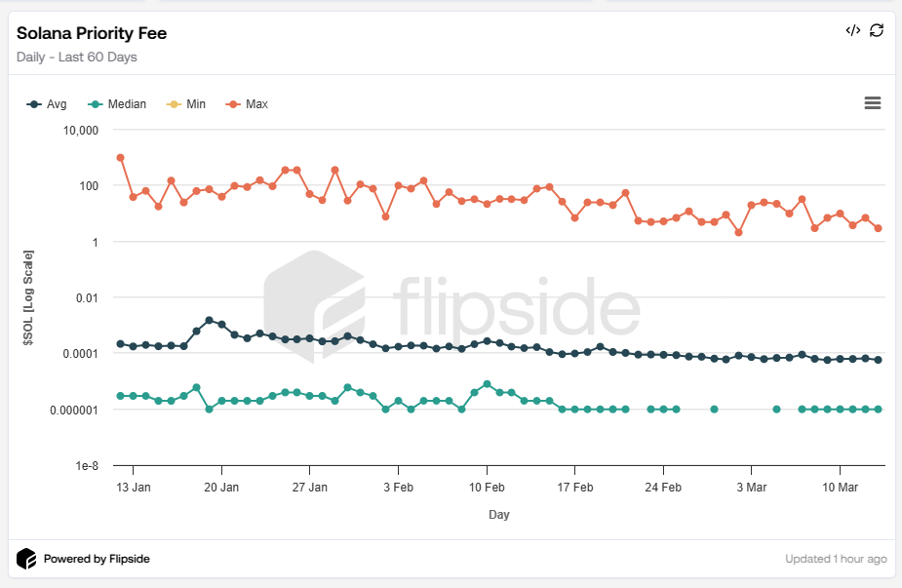Click the Max legend orange marker
Screen dimensions: 902x588
click(x=233, y=104)
